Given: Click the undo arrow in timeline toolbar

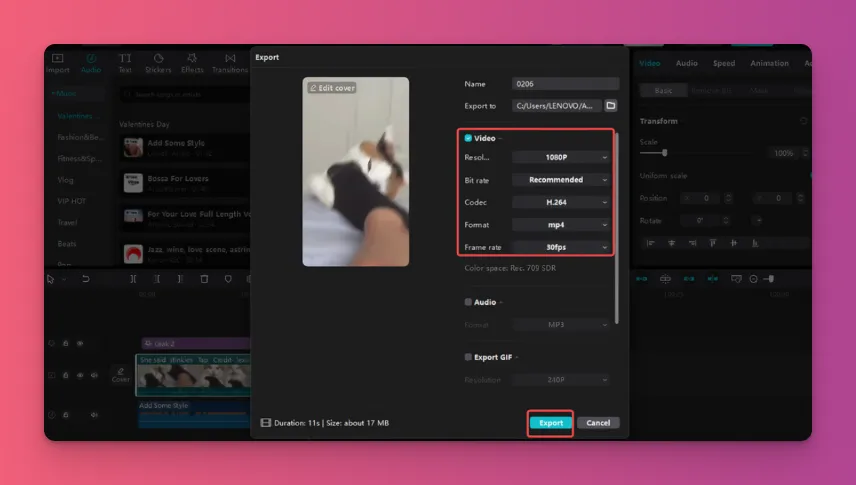Looking at the screenshot, I should click(86, 279).
